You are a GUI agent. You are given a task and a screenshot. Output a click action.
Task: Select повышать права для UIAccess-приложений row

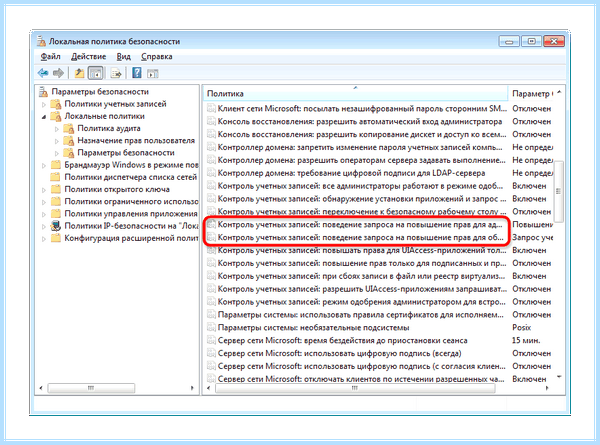coord(362,250)
